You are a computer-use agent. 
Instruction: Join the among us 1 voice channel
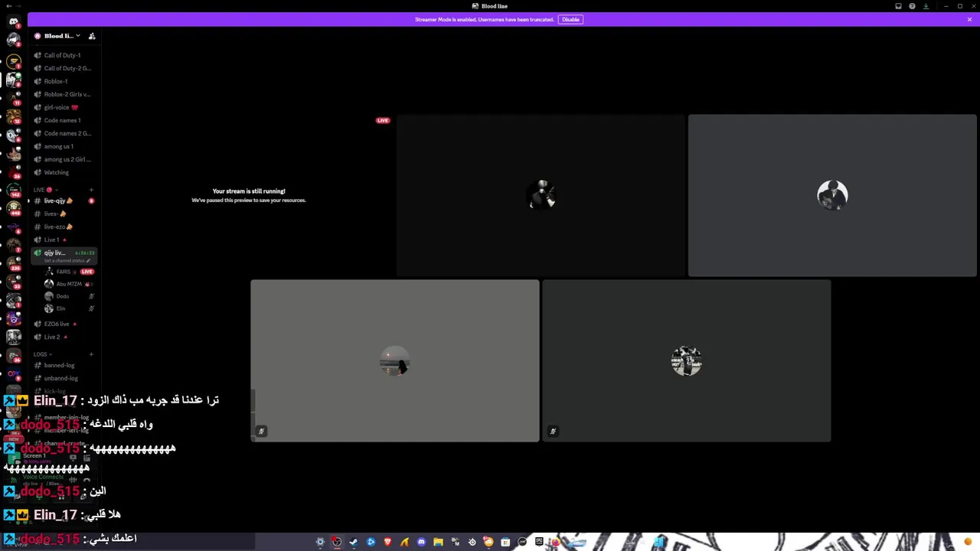[x=63, y=146]
